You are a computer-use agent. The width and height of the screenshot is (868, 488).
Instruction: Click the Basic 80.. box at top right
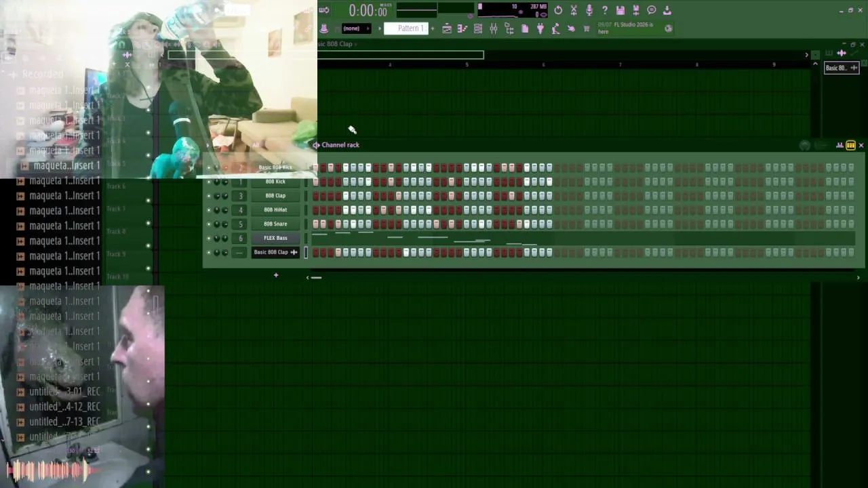(842, 68)
